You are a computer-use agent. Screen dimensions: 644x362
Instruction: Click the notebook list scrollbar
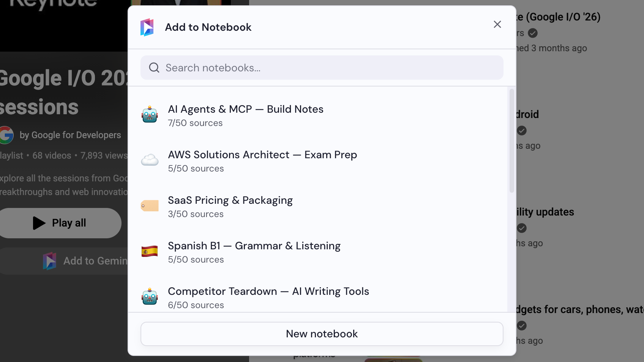tap(511, 141)
